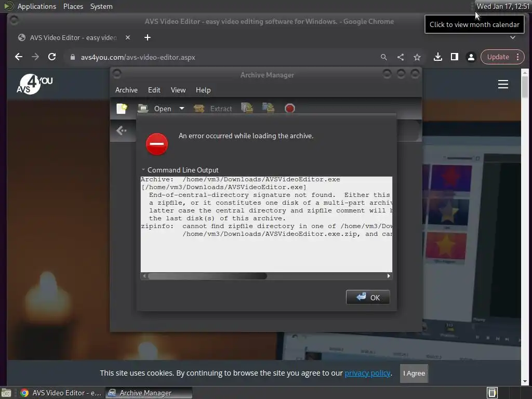Click the share page icon in Chrome
This screenshot has height=399, width=532.
point(401,57)
